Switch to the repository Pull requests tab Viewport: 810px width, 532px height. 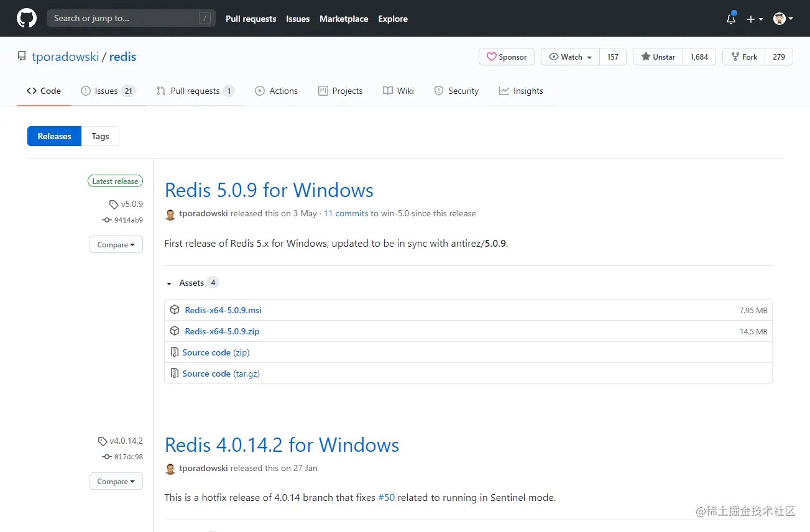point(195,91)
